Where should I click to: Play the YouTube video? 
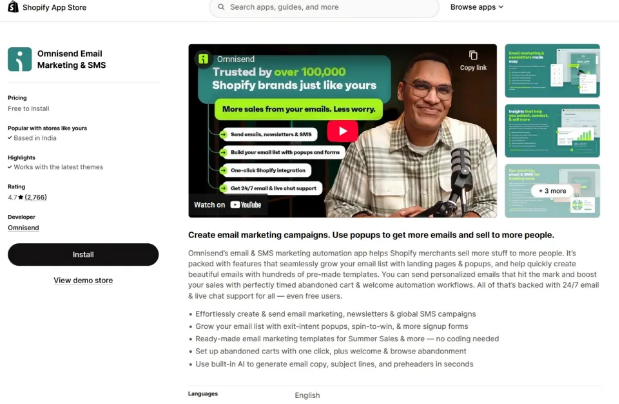pyautogui.click(x=342, y=131)
